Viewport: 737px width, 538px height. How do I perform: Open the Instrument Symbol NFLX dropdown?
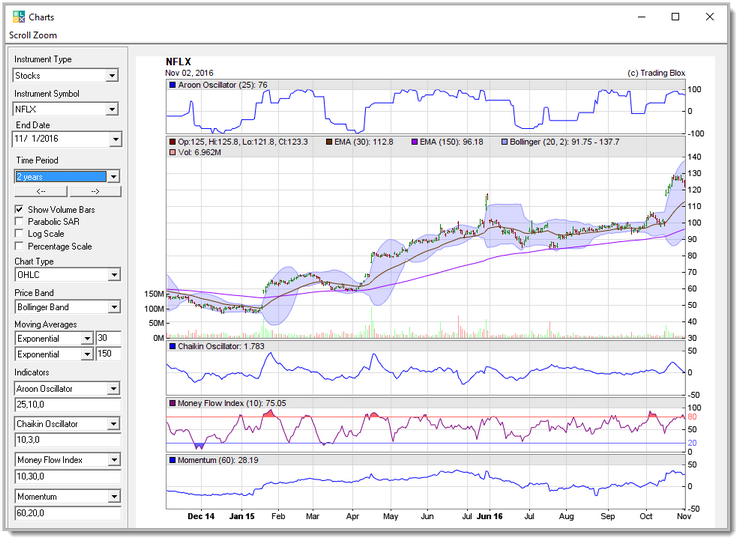[112, 109]
